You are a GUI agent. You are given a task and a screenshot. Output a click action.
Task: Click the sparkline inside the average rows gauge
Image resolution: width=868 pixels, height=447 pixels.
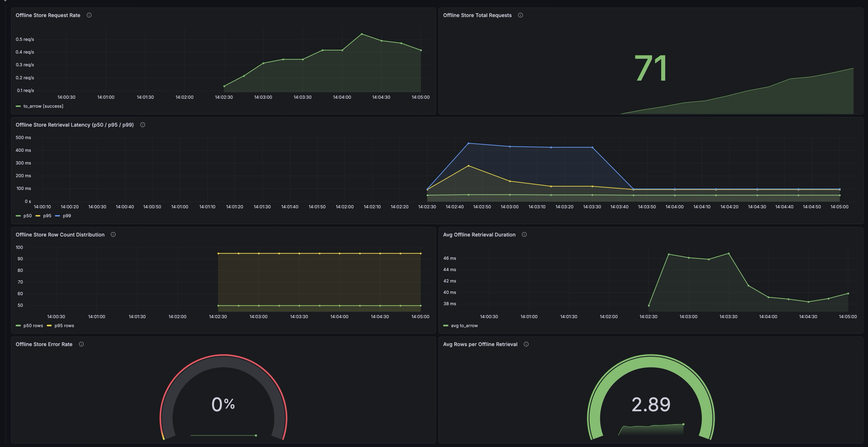tap(651, 430)
